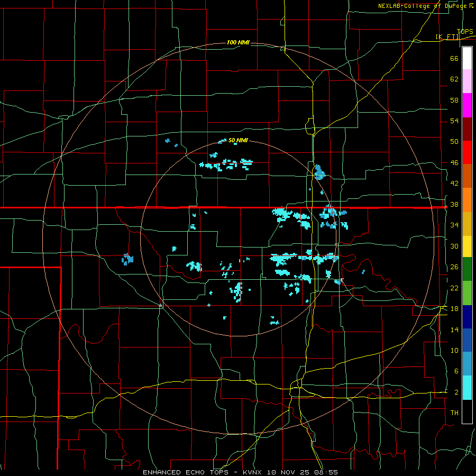Screen dimensions: 476x476
Task: Click the 100 NMI range ring label
Action: coord(238,42)
